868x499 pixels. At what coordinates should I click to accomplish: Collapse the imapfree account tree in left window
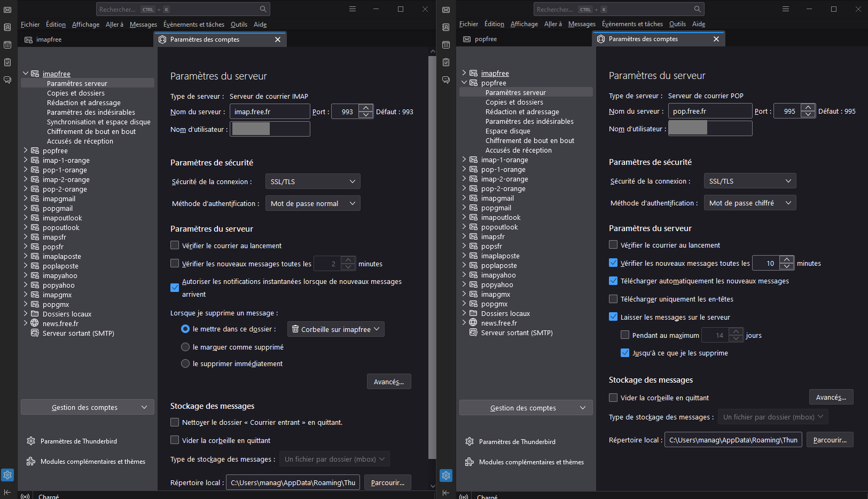click(25, 74)
